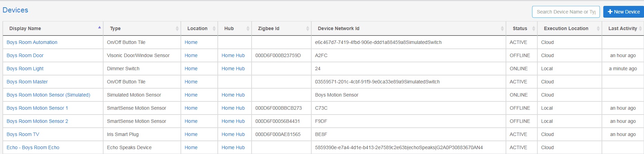The width and height of the screenshot is (644, 154).
Task: Click the Hub column sort icon
Action: tap(248, 28)
